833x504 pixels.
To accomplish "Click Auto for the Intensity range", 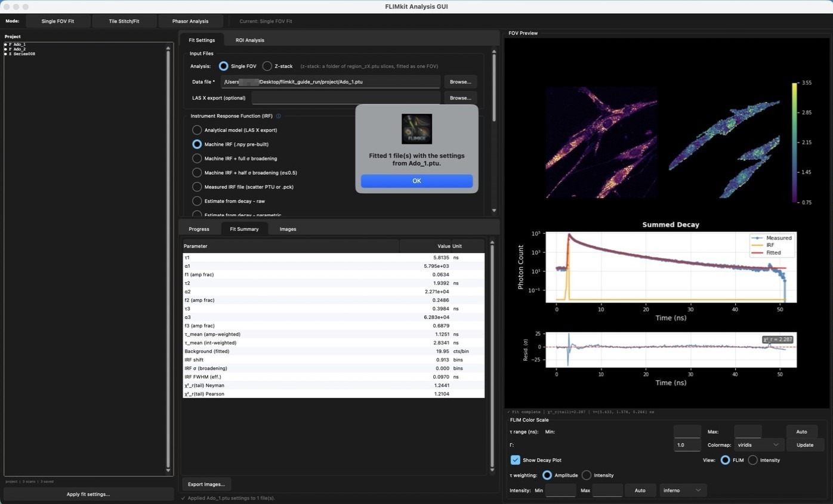I will [640, 490].
